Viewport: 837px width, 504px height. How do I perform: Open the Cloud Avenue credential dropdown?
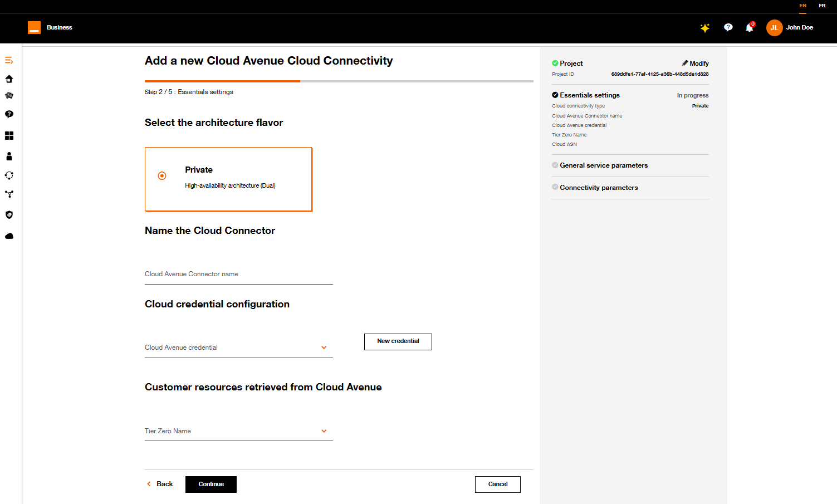coord(239,348)
